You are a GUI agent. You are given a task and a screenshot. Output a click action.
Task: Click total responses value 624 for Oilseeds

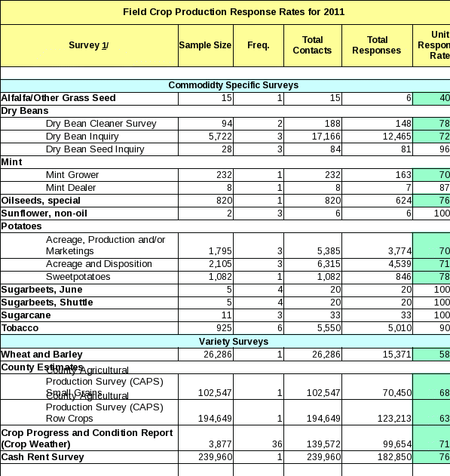pyautogui.click(x=403, y=201)
